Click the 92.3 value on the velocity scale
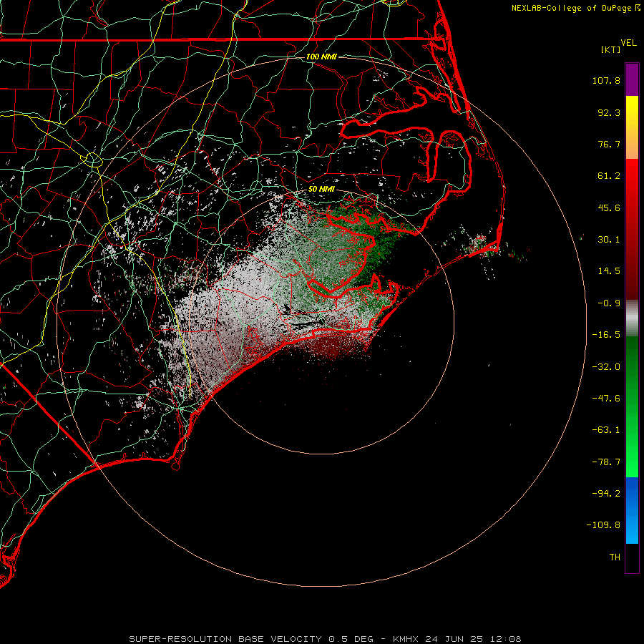The width and height of the screenshot is (644, 644). (609, 112)
